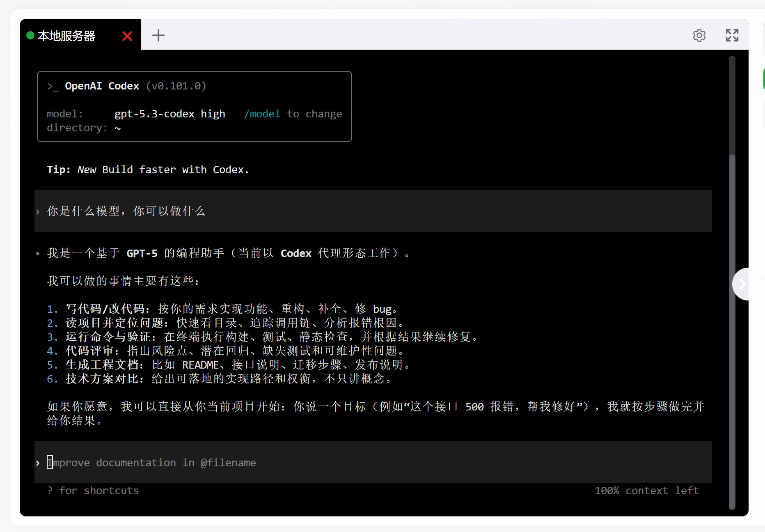Click list item '生成工程文档'

(229, 365)
